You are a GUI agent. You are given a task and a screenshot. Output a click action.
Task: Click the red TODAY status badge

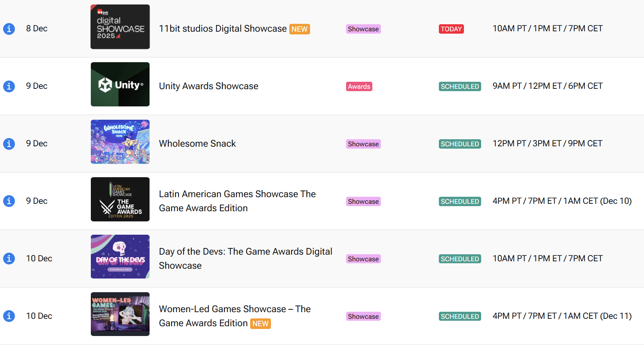[x=451, y=29]
